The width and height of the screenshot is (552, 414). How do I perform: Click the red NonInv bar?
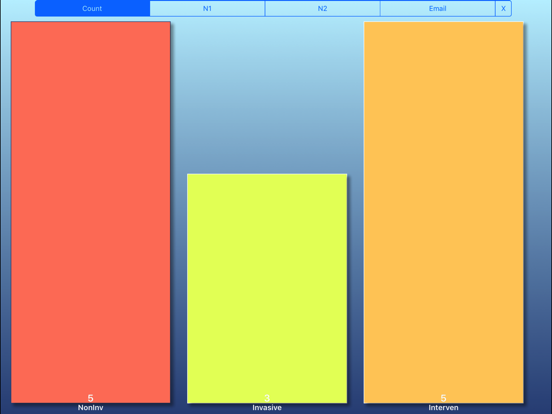tap(91, 212)
